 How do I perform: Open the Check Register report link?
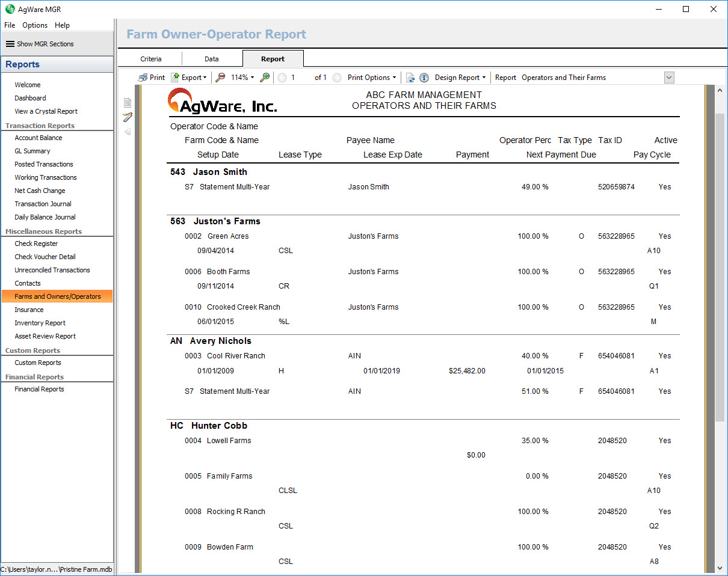coord(36,244)
